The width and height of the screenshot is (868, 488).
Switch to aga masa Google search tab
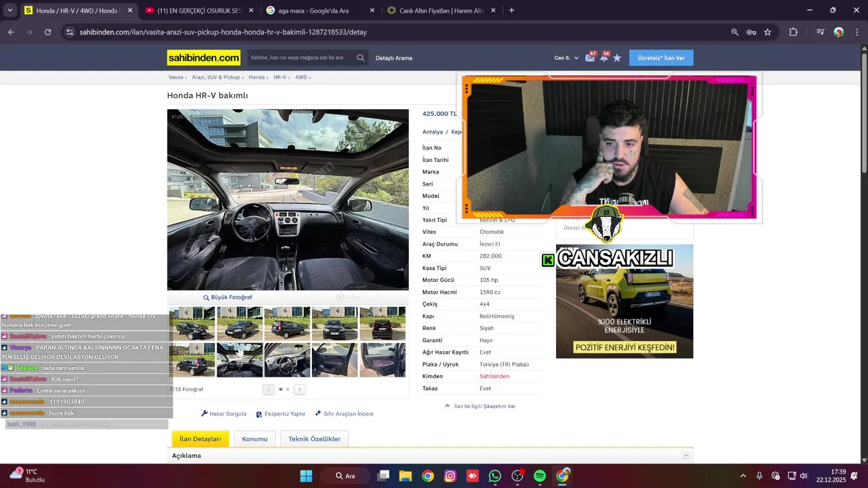coord(320,11)
